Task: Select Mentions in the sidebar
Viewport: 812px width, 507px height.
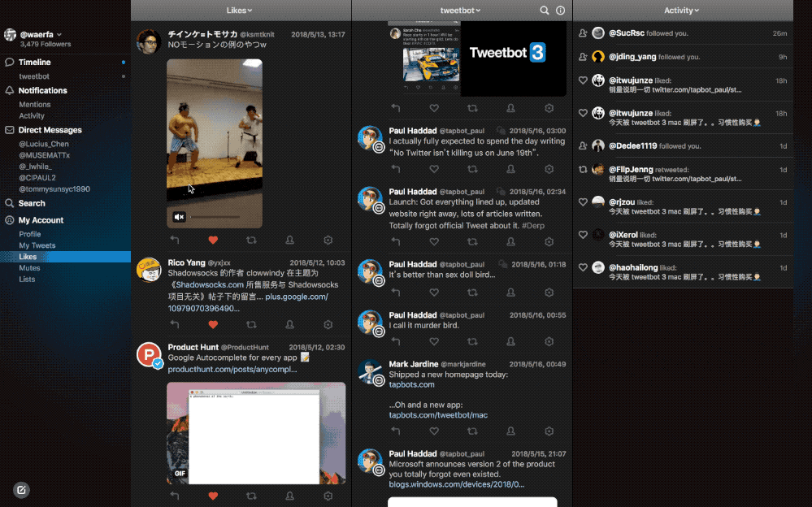Action: [35, 105]
